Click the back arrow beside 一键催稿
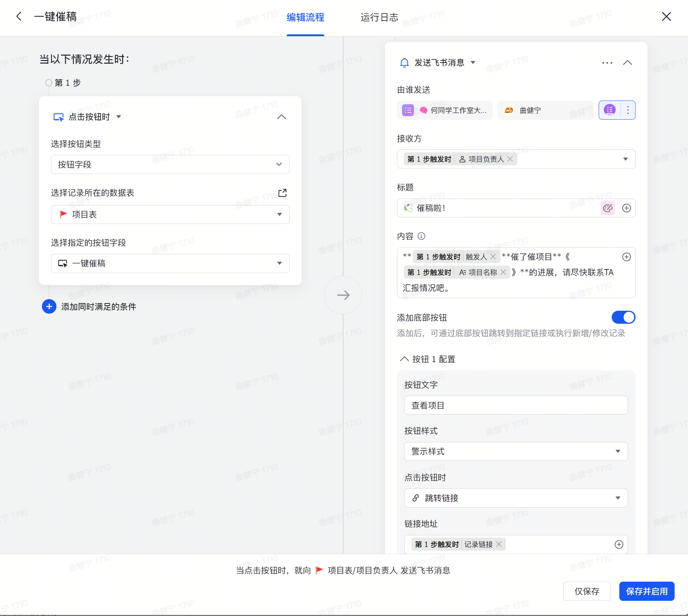The image size is (688, 616). 19,17
